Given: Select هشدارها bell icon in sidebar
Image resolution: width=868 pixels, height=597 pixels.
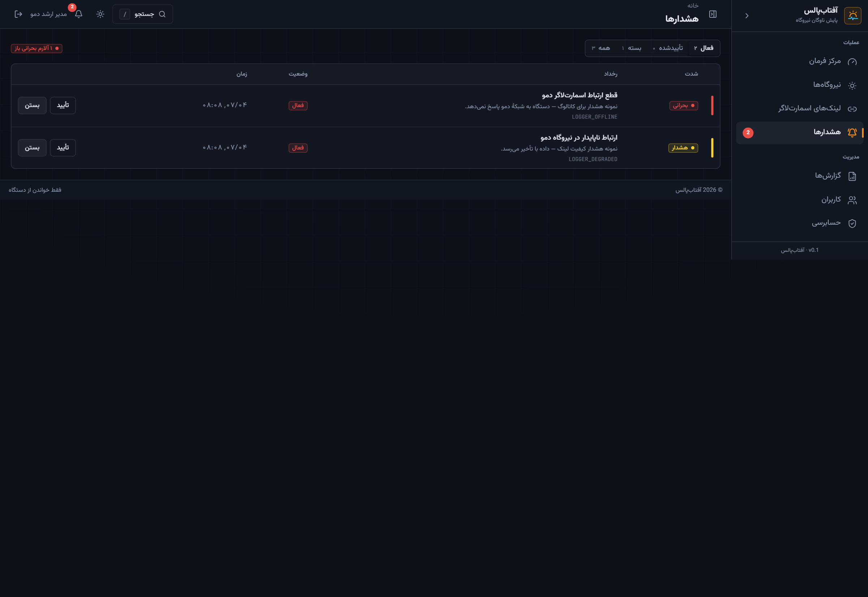Looking at the screenshot, I should 852,132.
